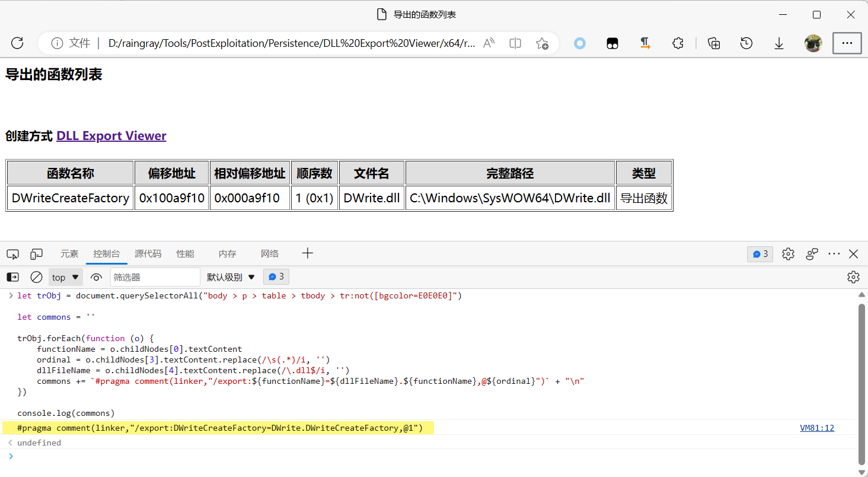Click the DWrite.dll filename cell
Screen dimensions: 868x477
tap(372, 198)
